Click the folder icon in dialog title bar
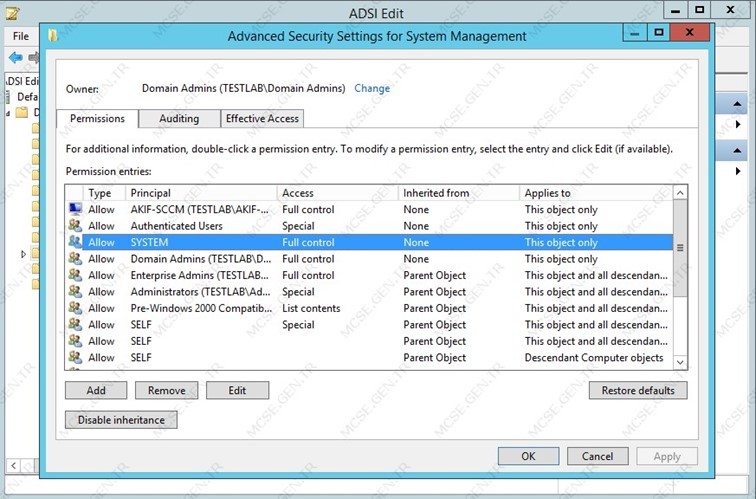Screen dimensions: 756x499 pos(53,35)
